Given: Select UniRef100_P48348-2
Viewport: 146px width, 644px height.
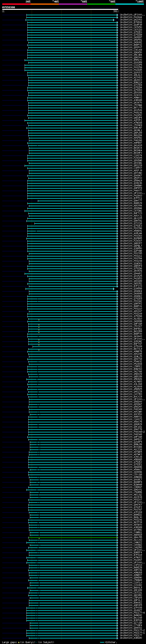Looking at the screenshot, I should (132, 432).
